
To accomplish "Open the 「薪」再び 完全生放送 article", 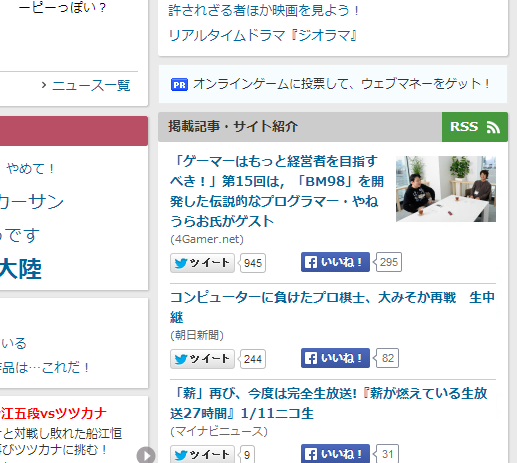I will (329, 403).
